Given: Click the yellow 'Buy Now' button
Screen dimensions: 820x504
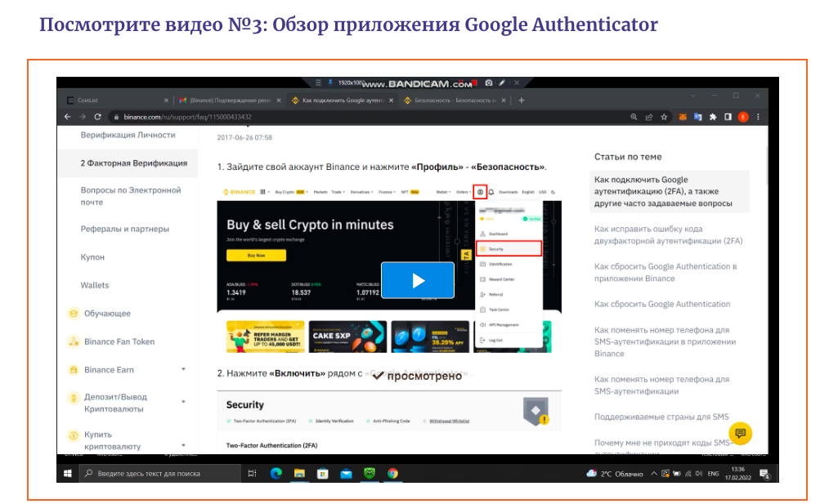Looking at the screenshot, I should pyautogui.click(x=256, y=256).
